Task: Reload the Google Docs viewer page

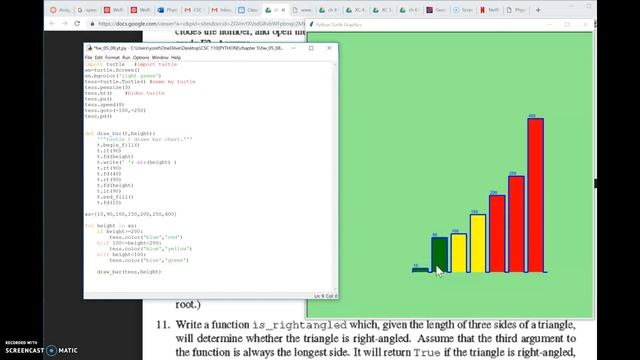Action: 77,24
